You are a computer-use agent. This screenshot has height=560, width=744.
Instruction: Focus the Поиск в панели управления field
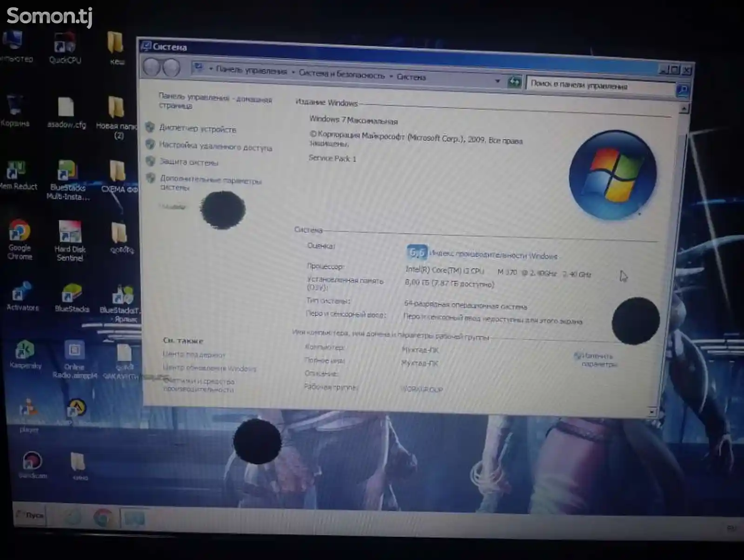pos(600,86)
